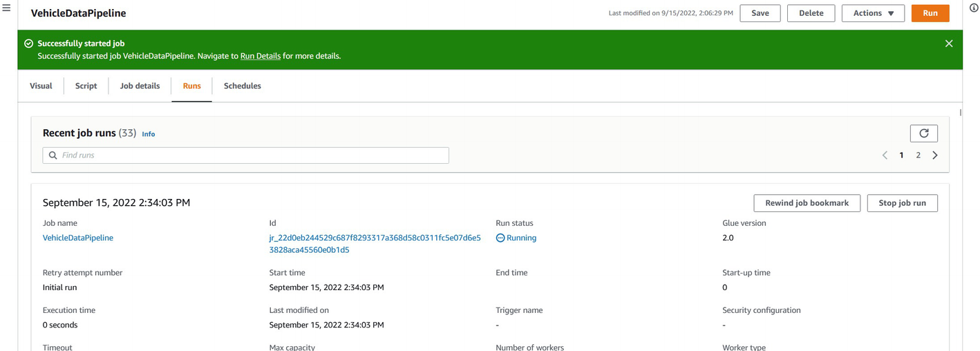Click Rewind job bookmark button
The width and height of the screenshot is (980, 351).
pyautogui.click(x=807, y=203)
